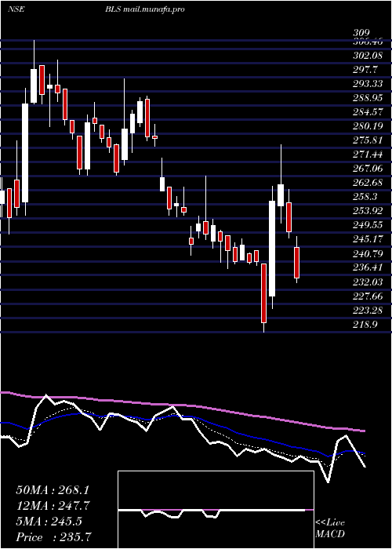
Task: Click the 236.41 price level label
Action: tap(368, 267)
